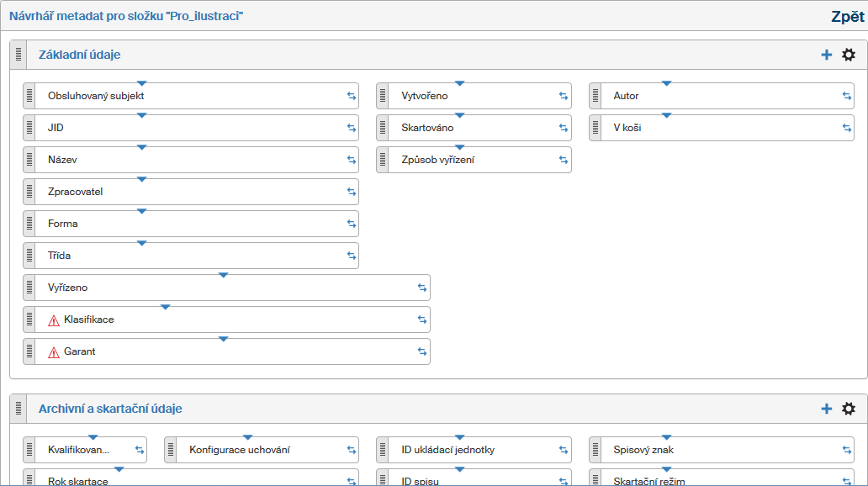The image size is (868, 486).
Task: Grab drag handle of Zpracovatel field
Action: tap(29, 192)
